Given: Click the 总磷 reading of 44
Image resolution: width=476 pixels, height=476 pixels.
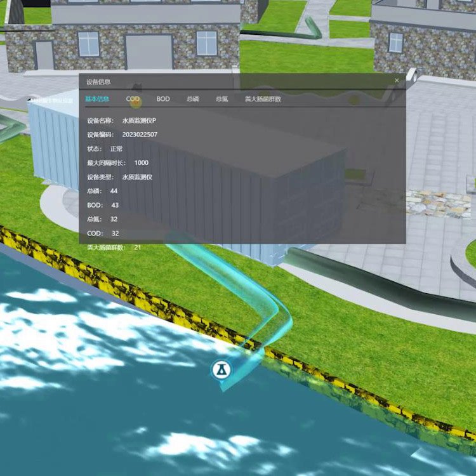Looking at the screenshot, I should [x=114, y=191].
